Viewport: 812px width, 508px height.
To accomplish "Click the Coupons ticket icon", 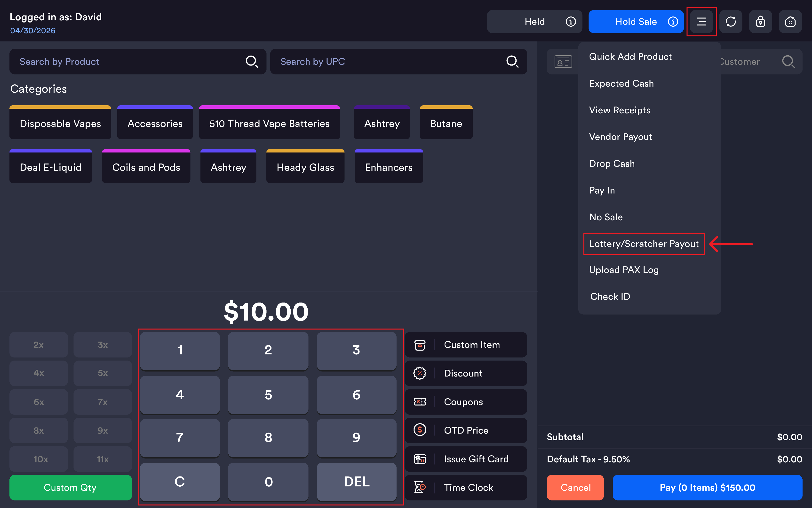I will point(420,402).
